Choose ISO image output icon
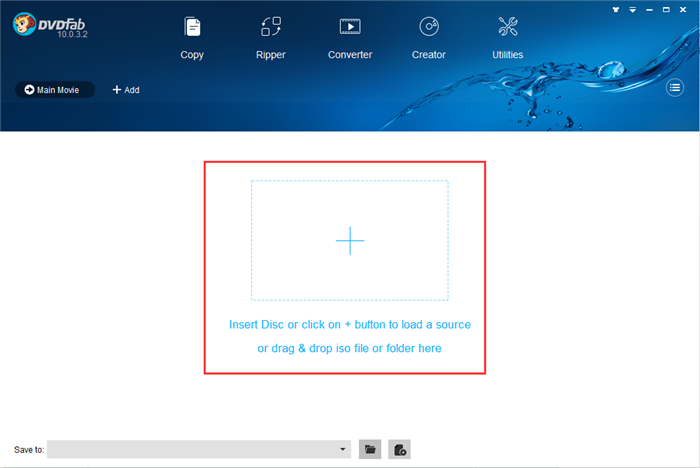The width and height of the screenshot is (700, 468). click(399, 450)
